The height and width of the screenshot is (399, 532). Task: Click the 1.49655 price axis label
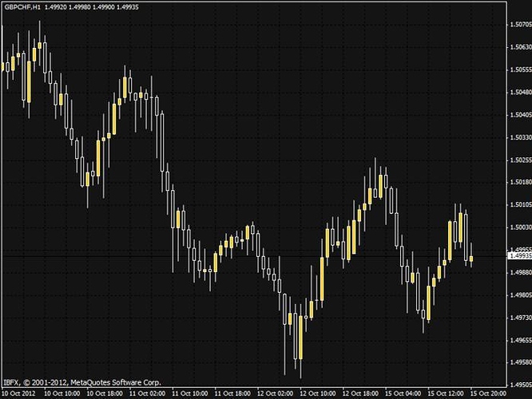tap(521, 340)
